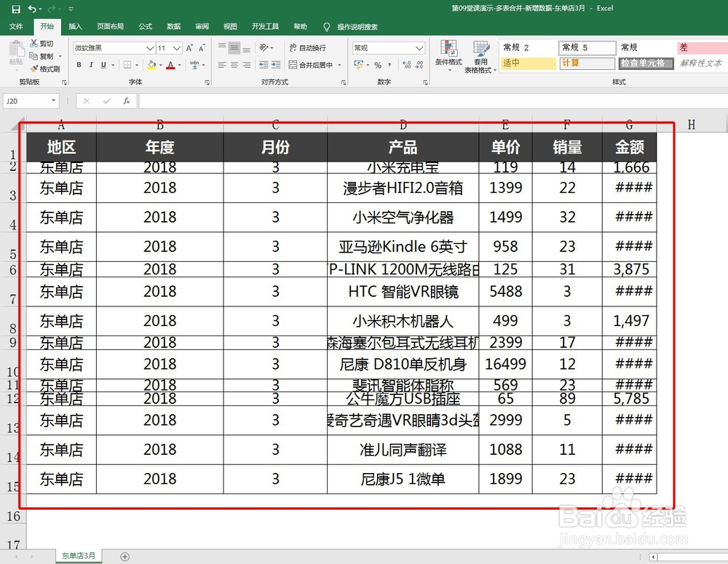Open the 审阅 (Review) tab
The height and width of the screenshot is (564, 728).
[x=202, y=26]
